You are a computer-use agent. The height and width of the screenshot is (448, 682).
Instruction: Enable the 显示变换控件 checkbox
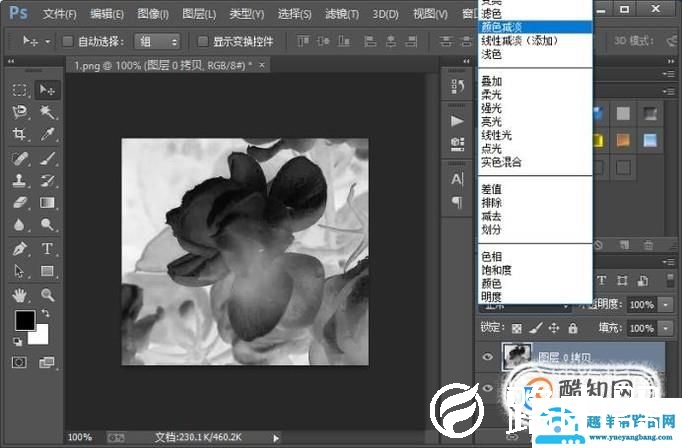202,41
